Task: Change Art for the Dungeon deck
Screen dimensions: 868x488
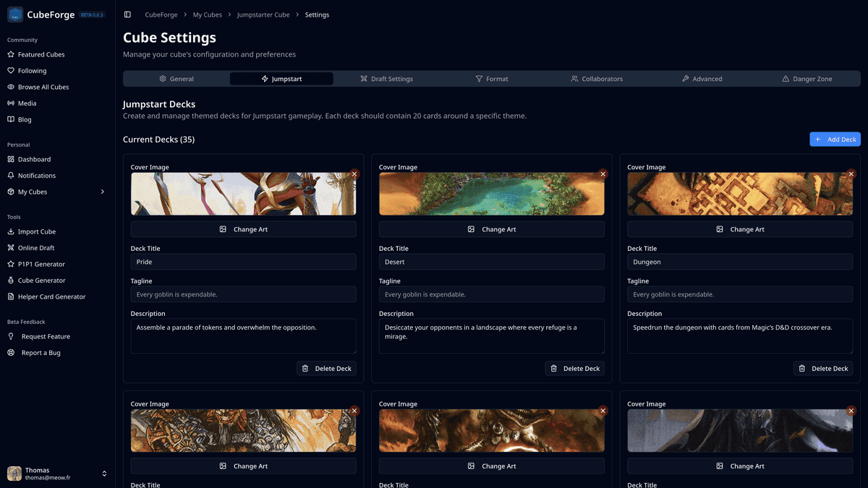Action: coord(739,229)
